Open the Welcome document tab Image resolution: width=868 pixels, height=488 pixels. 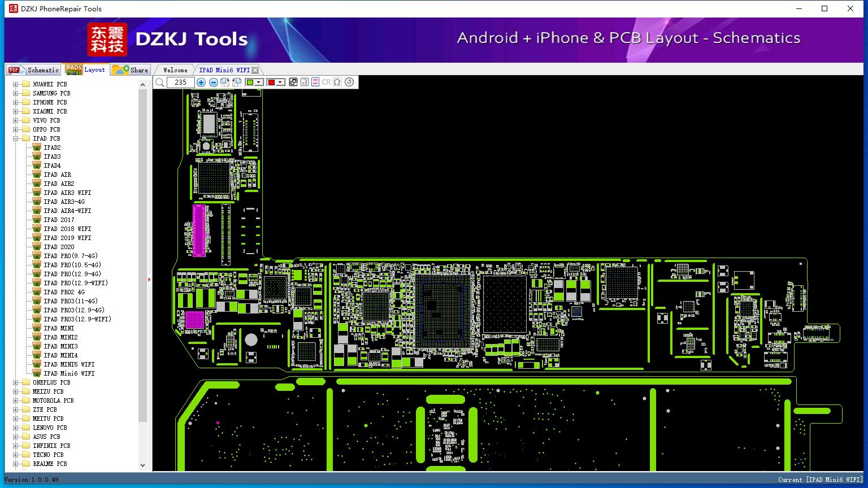175,70
